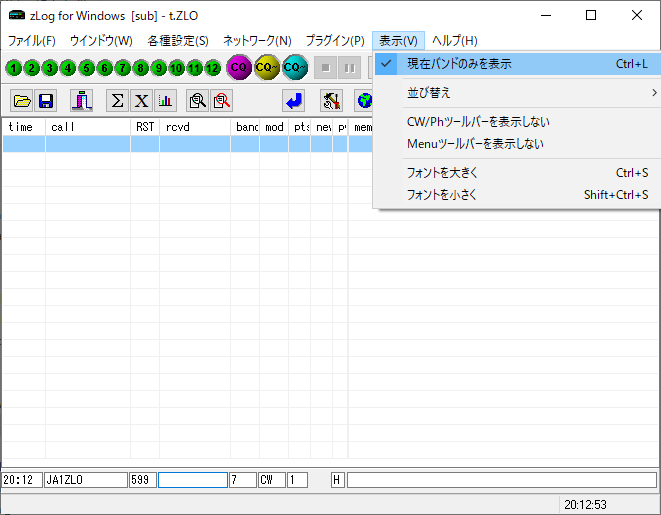661x515 pixels.
Task: Click the callsign field JA1ZLO
Action: coord(86,480)
